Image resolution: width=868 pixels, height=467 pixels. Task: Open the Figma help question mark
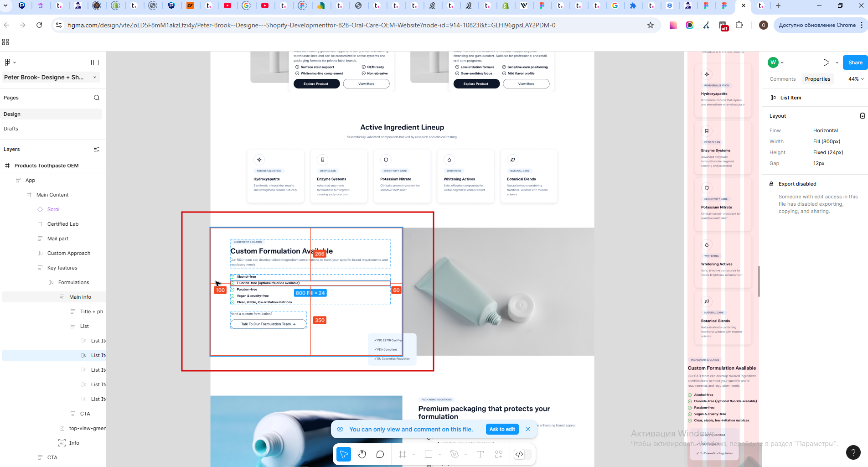tap(853, 452)
